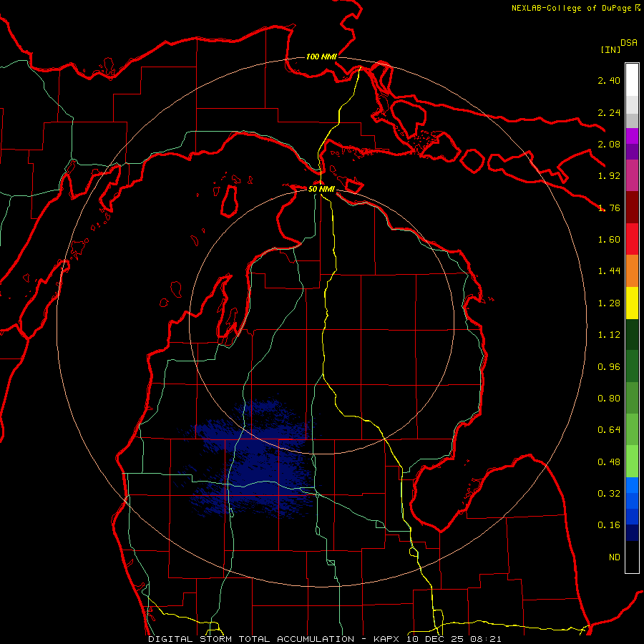Select the navy 0.16 legend swatch
The image size is (644, 644).
[632, 525]
